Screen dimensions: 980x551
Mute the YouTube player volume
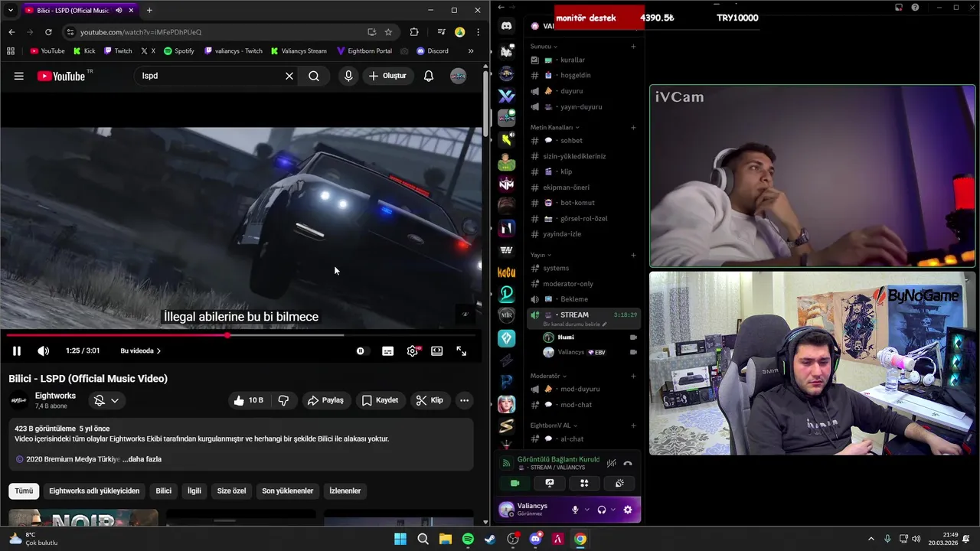[43, 350]
